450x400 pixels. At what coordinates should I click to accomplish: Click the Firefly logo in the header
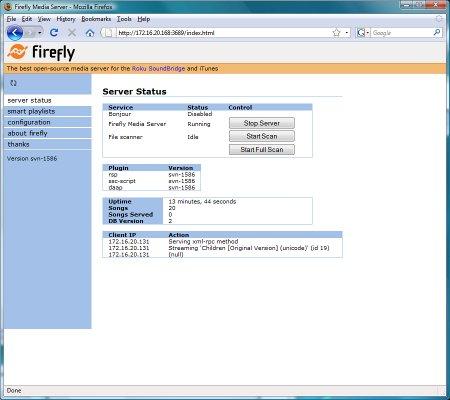(x=41, y=52)
